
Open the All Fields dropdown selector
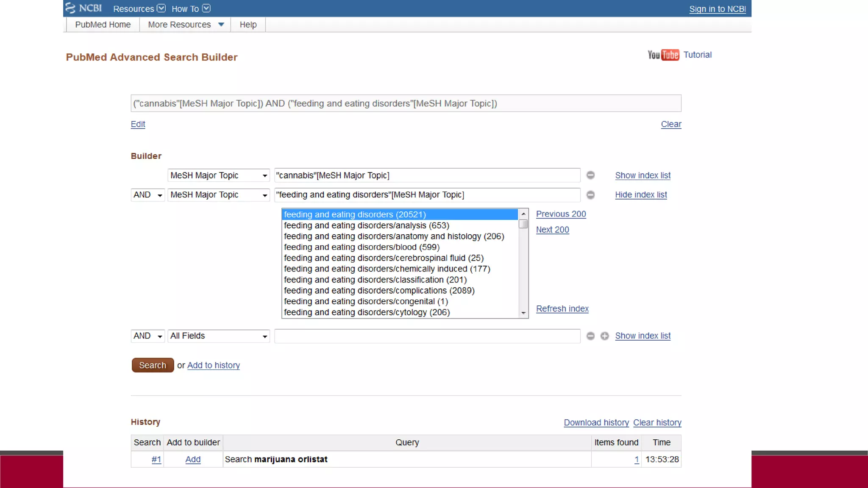(x=219, y=336)
